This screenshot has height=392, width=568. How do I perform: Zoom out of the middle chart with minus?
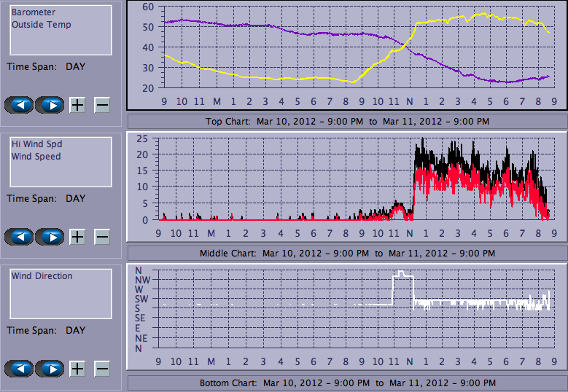coord(102,237)
